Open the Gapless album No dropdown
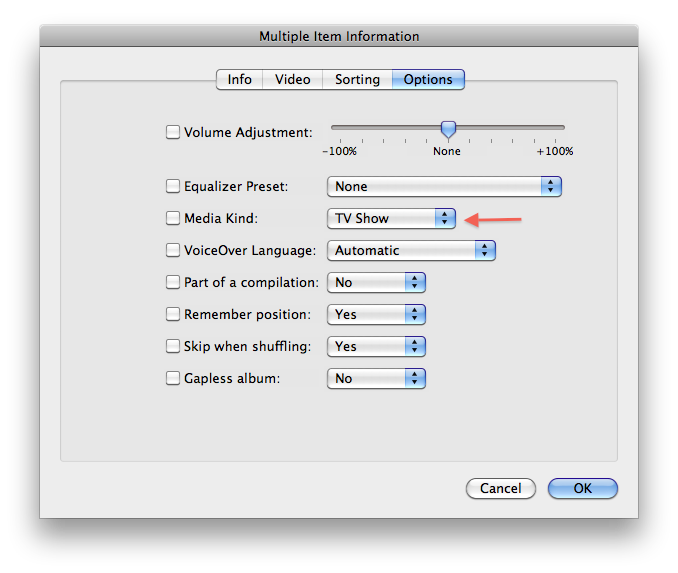678x573 pixels. (376, 378)
